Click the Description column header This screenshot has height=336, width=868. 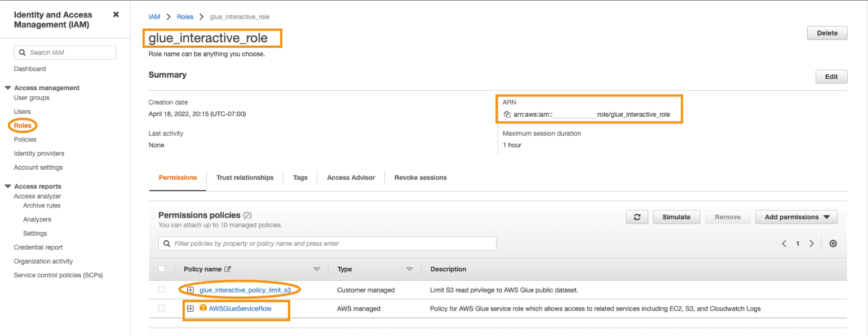(448, 269)
